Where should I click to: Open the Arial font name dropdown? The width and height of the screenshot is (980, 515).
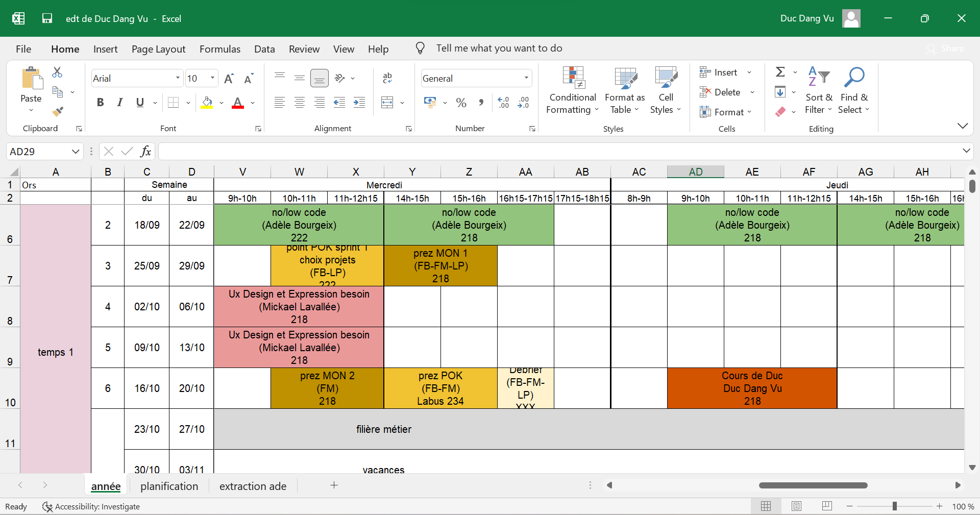click(x=178, y=78)
